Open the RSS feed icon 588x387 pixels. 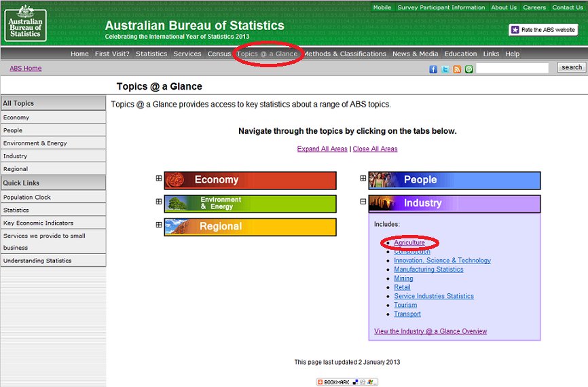click(x=457, y=69)
